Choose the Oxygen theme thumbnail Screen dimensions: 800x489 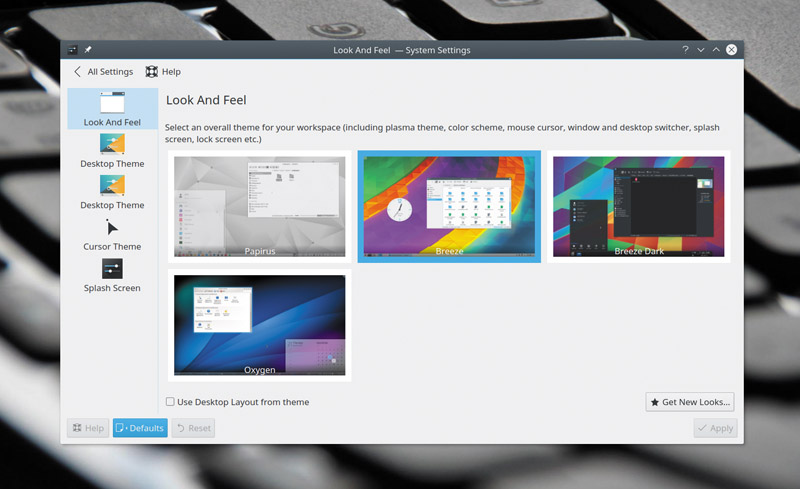pos(260,325)
